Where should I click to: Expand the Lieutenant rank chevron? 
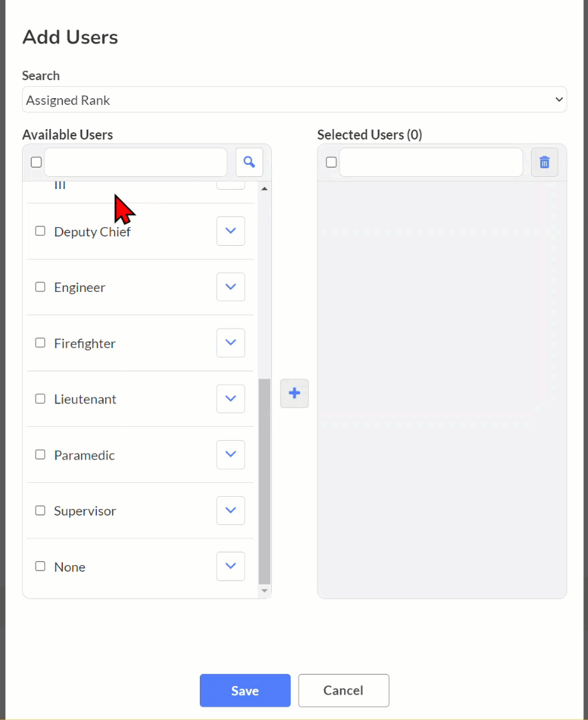(x=231, y=399)
